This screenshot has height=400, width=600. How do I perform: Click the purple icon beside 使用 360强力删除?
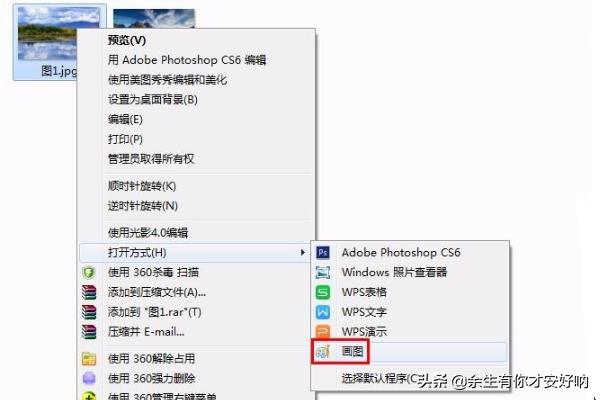[89, 379]
